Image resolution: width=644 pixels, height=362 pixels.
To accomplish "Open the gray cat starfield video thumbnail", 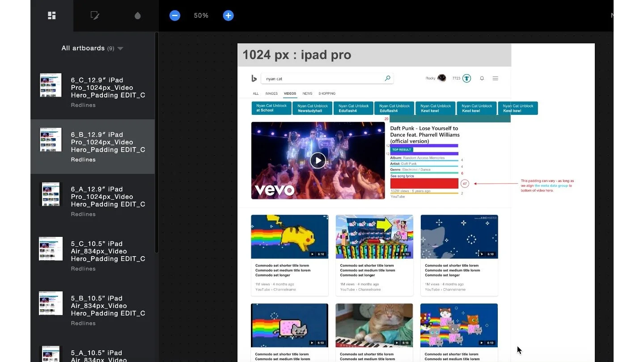I will tap(459, 236).
